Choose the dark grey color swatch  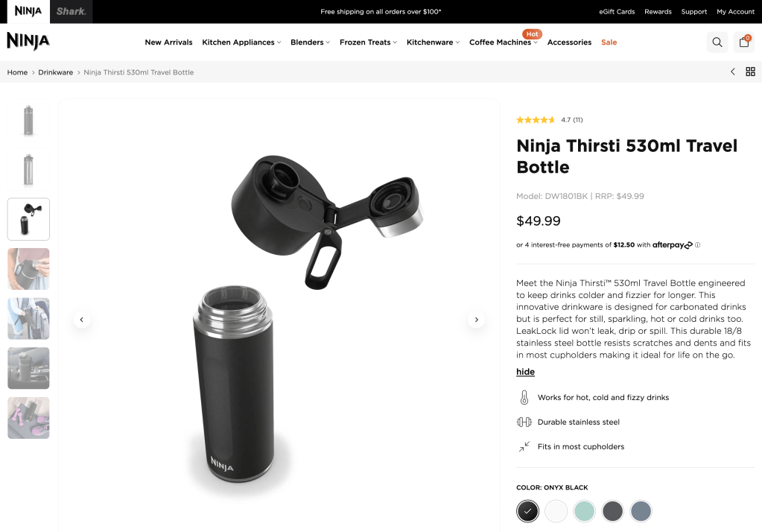click(x=612, y=511)
